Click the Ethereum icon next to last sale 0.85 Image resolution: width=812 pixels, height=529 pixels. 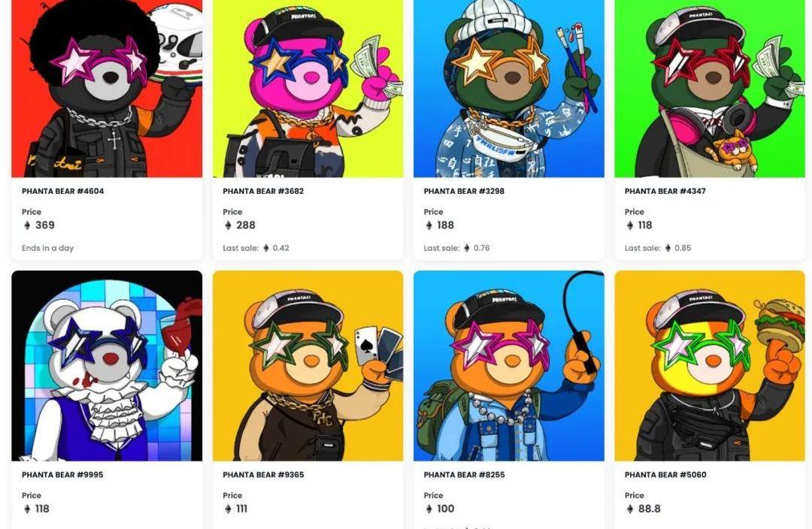point(668,248)
